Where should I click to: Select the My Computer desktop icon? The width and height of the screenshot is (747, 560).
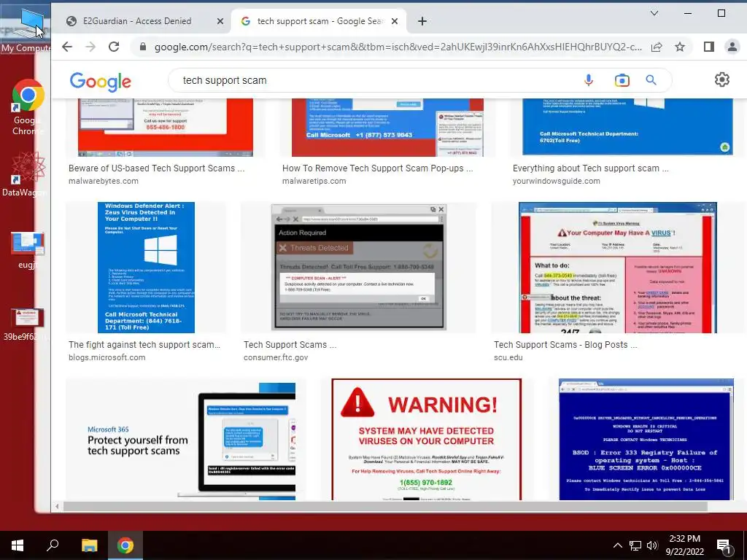26,28
